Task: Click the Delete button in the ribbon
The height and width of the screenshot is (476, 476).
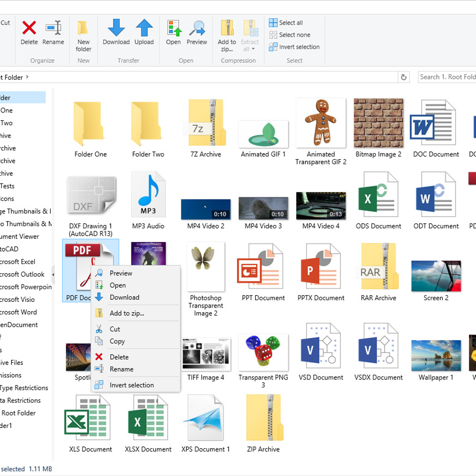Action: click(x=29, y=33)
